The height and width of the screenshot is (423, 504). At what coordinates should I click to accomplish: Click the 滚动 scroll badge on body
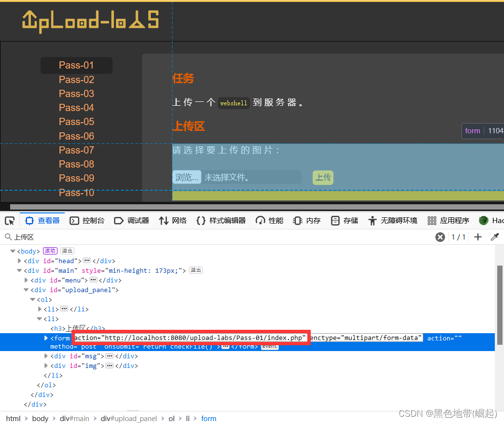click(50, 251)
